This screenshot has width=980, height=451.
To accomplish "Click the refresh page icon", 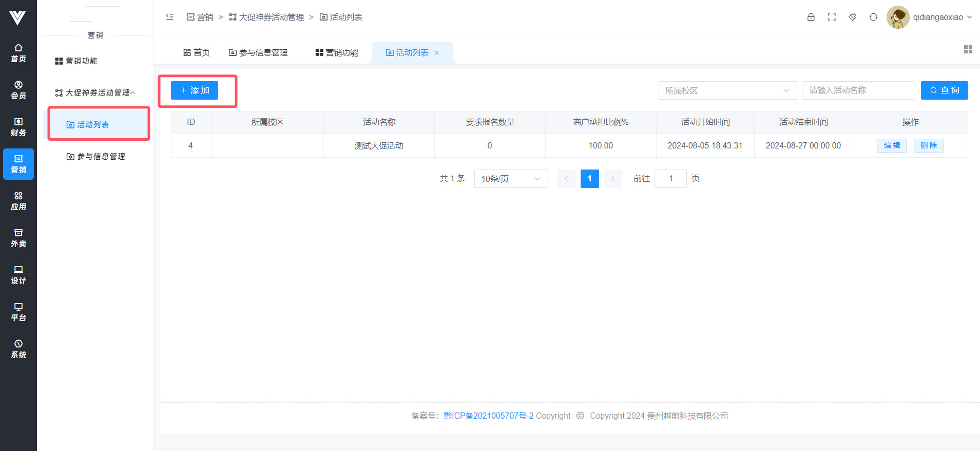I will (x=873, y=17).
